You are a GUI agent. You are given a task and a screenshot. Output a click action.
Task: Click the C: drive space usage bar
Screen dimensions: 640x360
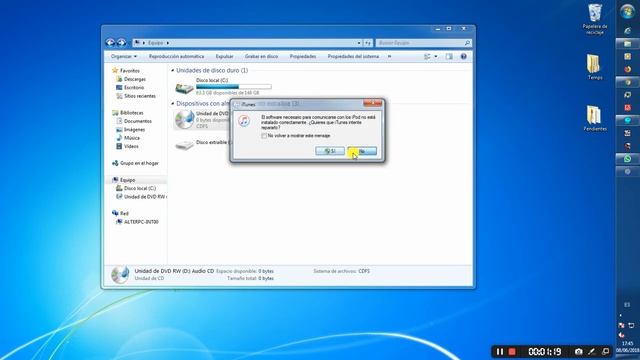pyautogui.click(x=233, y=87)
